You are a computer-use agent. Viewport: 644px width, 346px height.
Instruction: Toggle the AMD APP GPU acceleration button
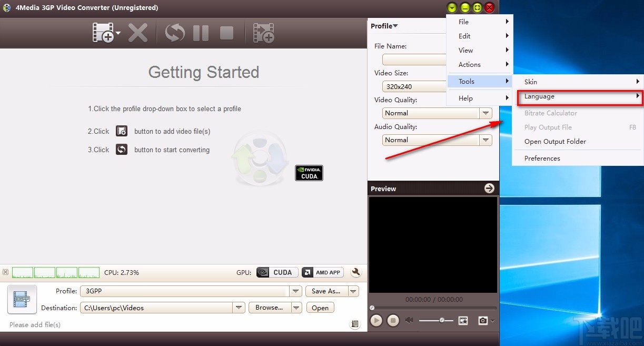coord(322,272)
